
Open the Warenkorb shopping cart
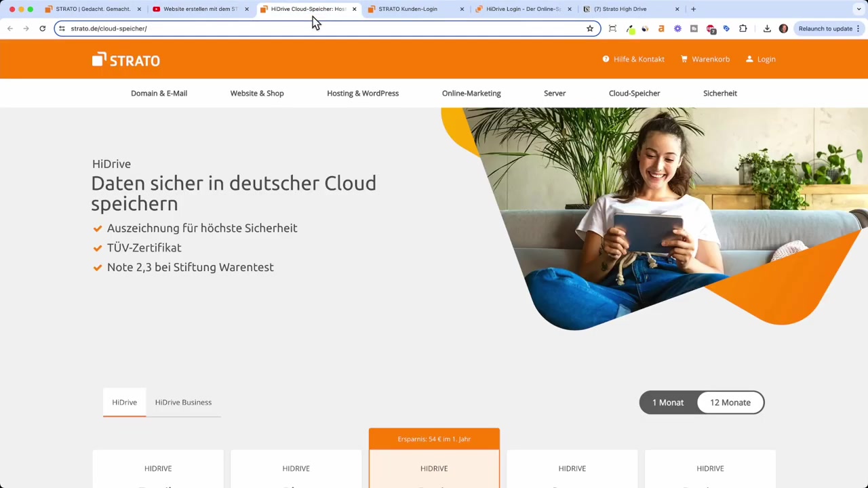[705, 59]
